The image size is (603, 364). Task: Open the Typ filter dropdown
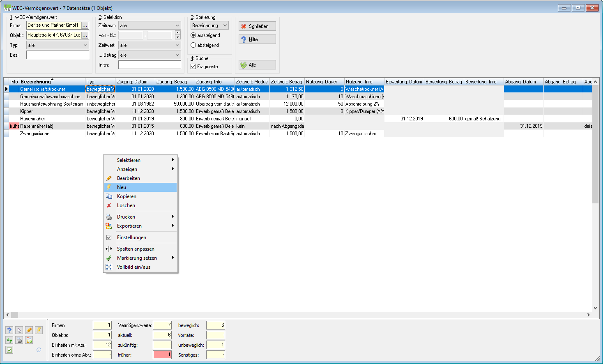[x=58, y=45]
